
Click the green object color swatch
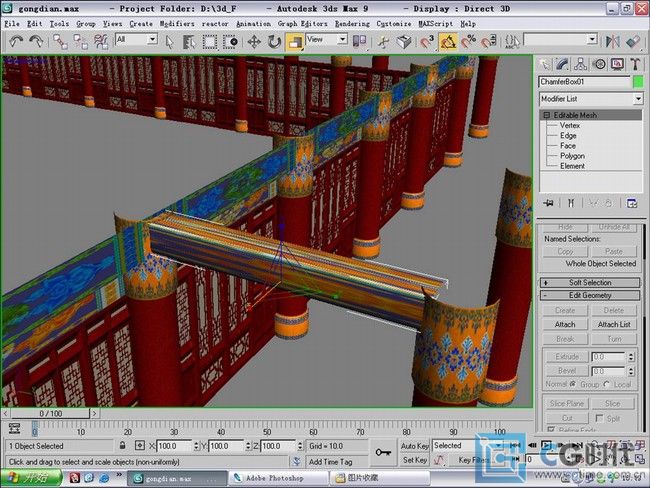638,82
